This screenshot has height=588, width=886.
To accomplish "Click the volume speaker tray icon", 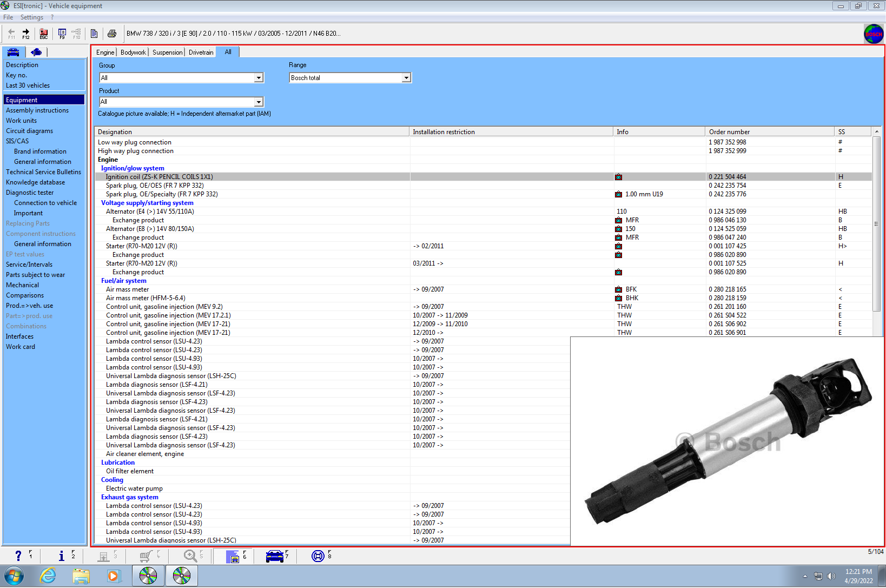I will pos(831,576).
